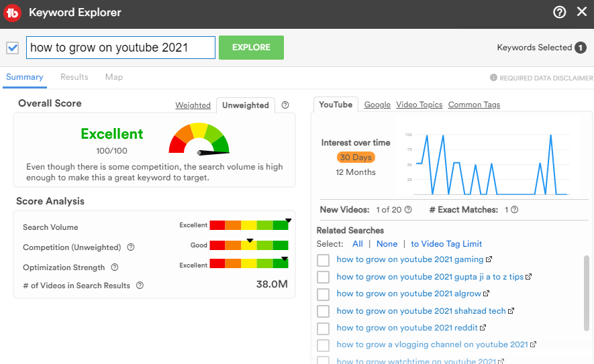The width and height of the screenshot is (594, 364).
Task: Open external link icon for shahzad tech
Action: pyautogui.click(x=511, y=310)
